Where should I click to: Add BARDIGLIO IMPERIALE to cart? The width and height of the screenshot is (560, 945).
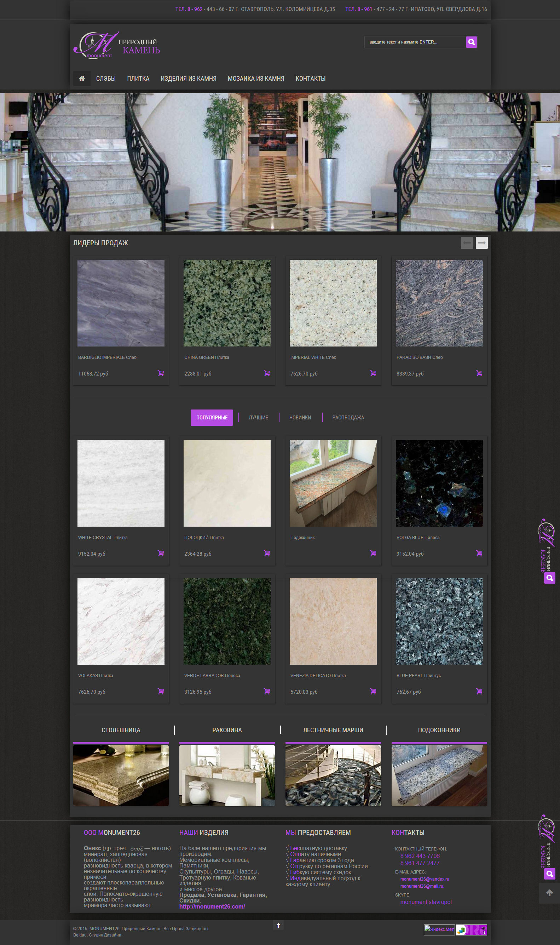[x=161, y=373]
